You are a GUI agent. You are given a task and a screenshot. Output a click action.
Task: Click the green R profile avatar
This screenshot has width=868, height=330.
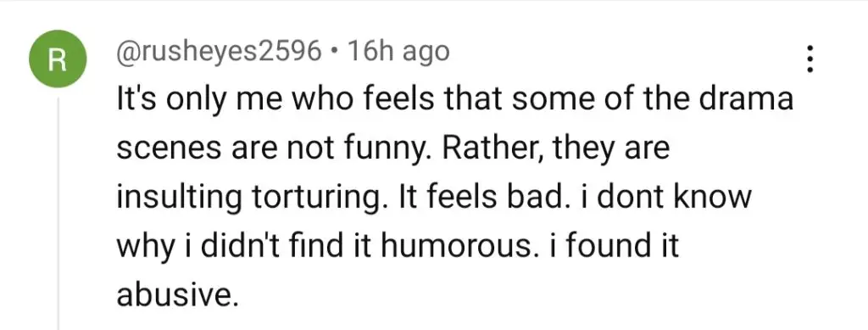point(58,59)
